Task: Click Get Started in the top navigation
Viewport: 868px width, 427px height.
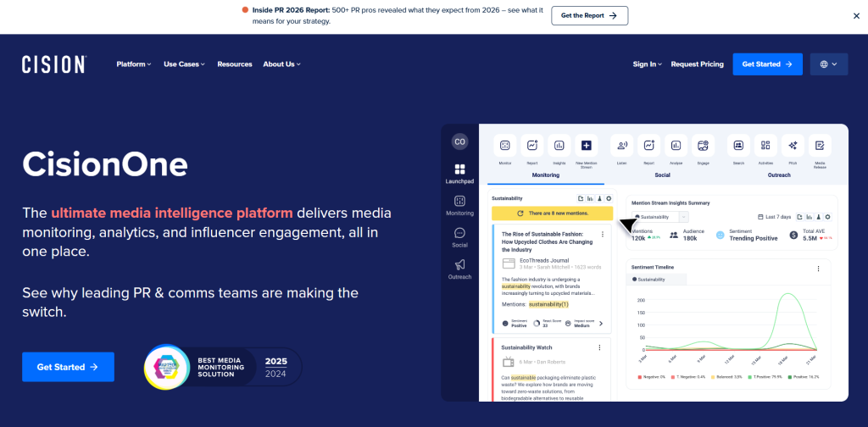Action: (767, 64)
